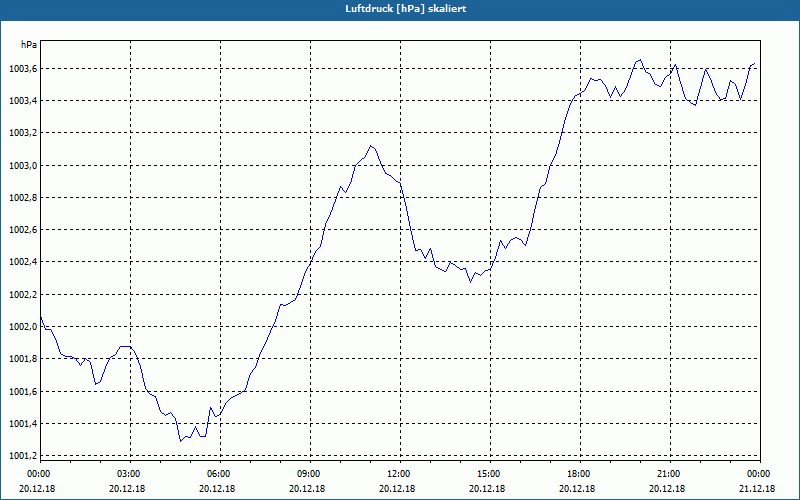Pick the "1001,6" pressure value label
Screen dimensions: 800x500
(x=22, y=392)
